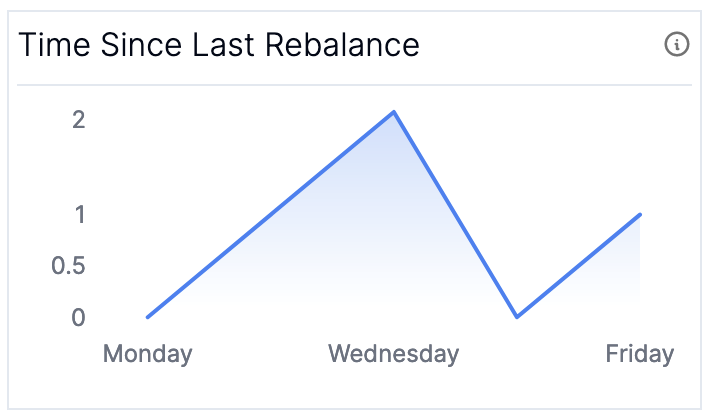Click the Time Since Last Rebalance title
This screenshot has height=420, width=712.
pos(219,45)
